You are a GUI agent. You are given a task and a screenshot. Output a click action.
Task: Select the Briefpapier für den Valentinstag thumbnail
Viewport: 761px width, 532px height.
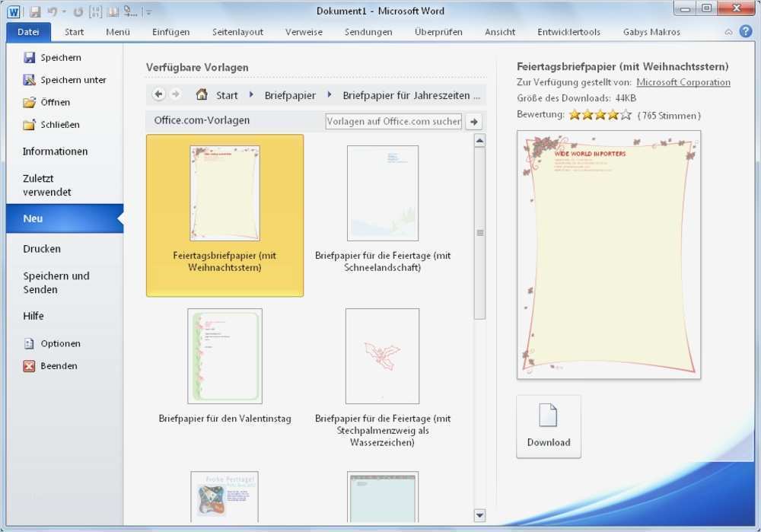[224, 356]
